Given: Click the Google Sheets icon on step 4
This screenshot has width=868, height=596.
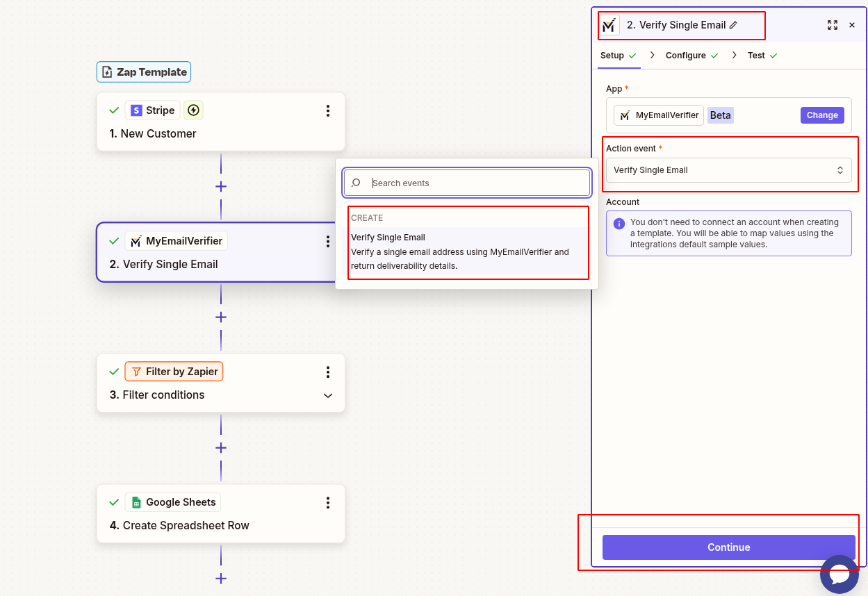Looking at the screenshot, I should [x=136, y=502].
